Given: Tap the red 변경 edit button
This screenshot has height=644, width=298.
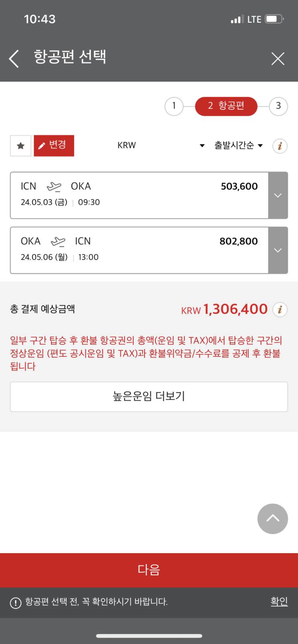Looking at the screenshot, I should click(x=54, y=145).
